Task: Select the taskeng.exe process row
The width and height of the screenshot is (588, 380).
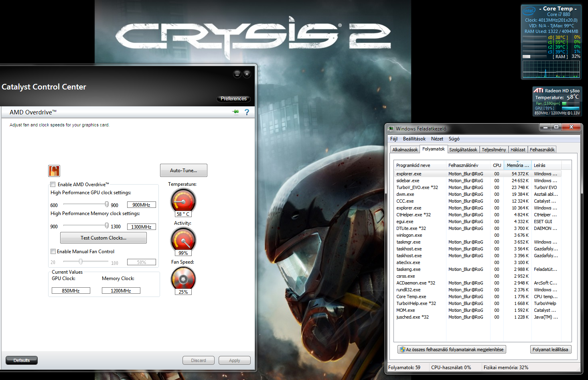Action: coord(478,269)
